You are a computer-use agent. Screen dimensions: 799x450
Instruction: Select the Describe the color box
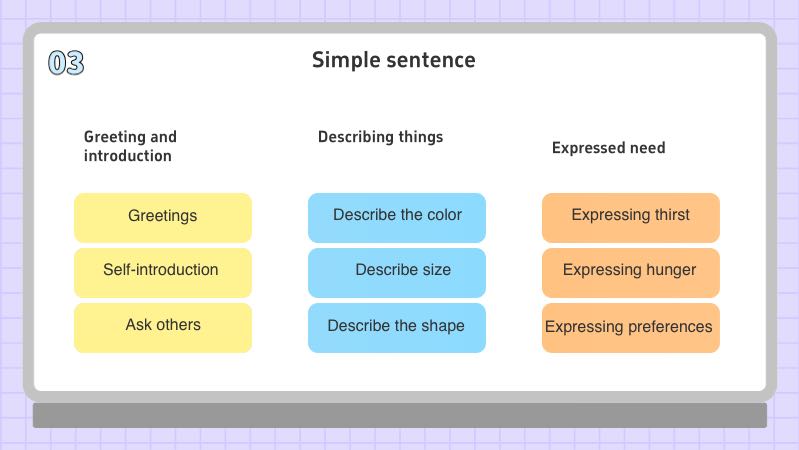(397, 217)
